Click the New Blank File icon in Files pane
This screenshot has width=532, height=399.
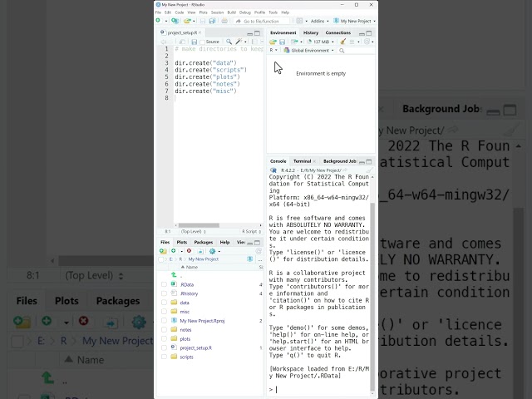pyautogui.click(x=174, y=251)
